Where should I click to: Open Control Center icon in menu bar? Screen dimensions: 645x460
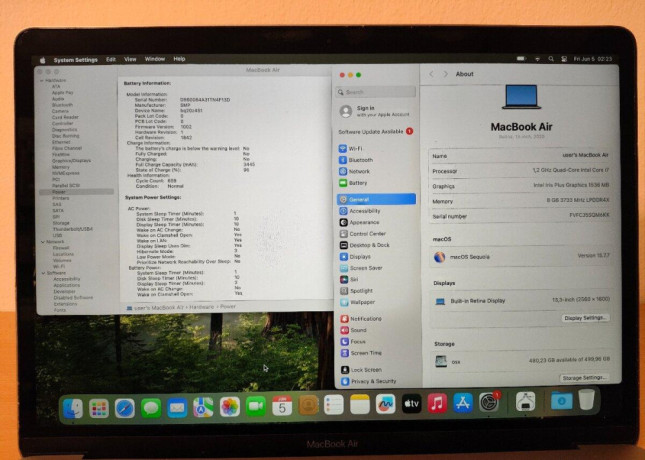564,59
